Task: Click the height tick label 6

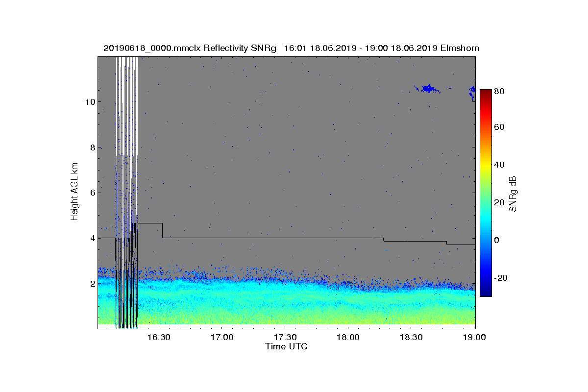Action: [92, 193]
